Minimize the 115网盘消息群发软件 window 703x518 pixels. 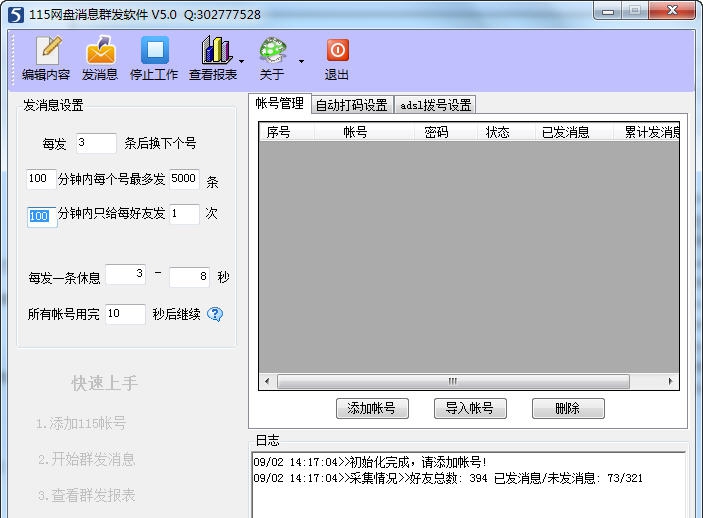click(608, 11)
